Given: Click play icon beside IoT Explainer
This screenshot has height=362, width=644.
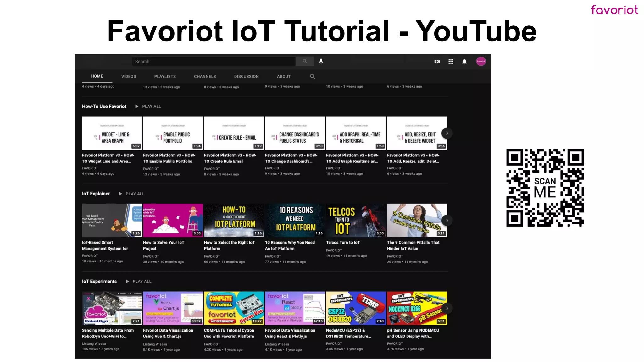Looking at the screenshot, I should [120, 194].
